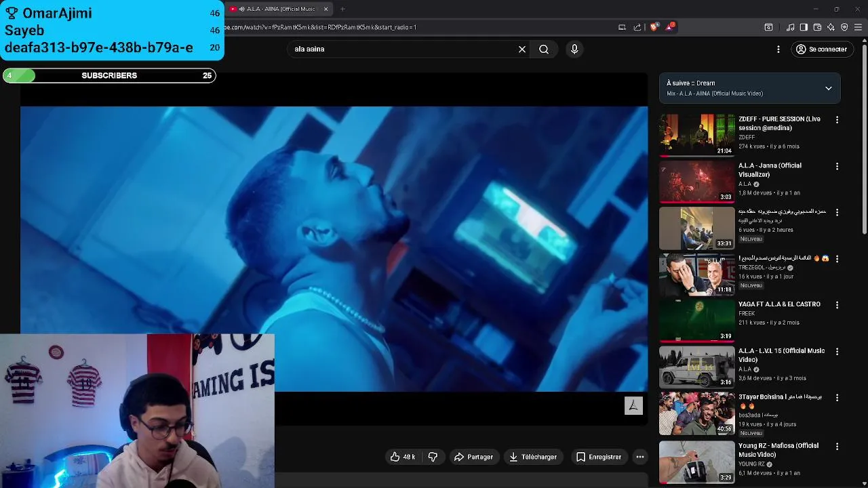The width and height of the screenshot is (868, 488).
Task: Select the A.L.A - AIINA browser tab
Action: (279, 9)
